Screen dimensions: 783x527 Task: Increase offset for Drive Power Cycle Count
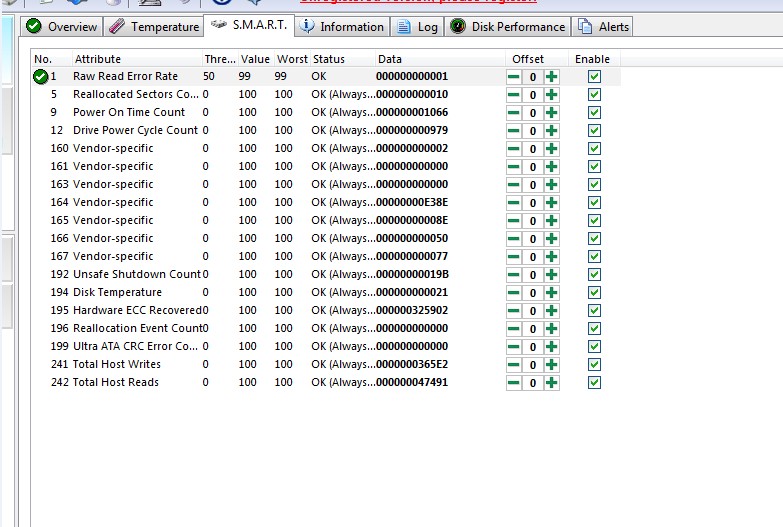551,131
